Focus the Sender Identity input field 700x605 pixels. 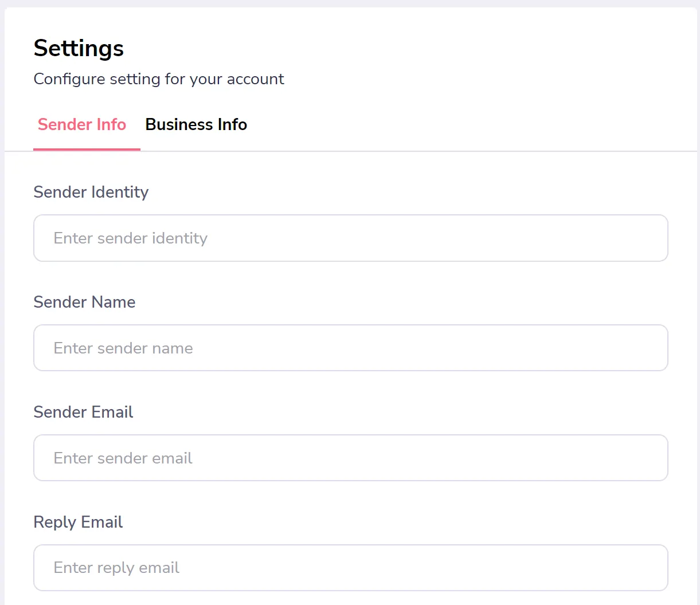[x=351, y=238]
